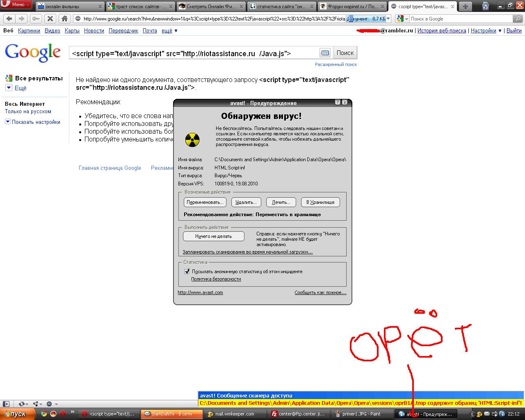Expand the 'Ещё' options in the Google sidebar
Viewport: 525px width, 420px height.
(9, 88)
